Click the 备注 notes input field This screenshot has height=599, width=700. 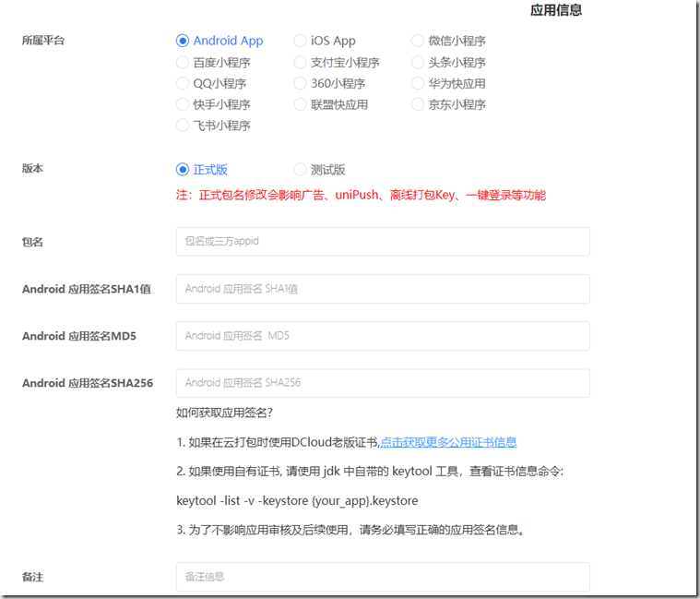(382, 577)
